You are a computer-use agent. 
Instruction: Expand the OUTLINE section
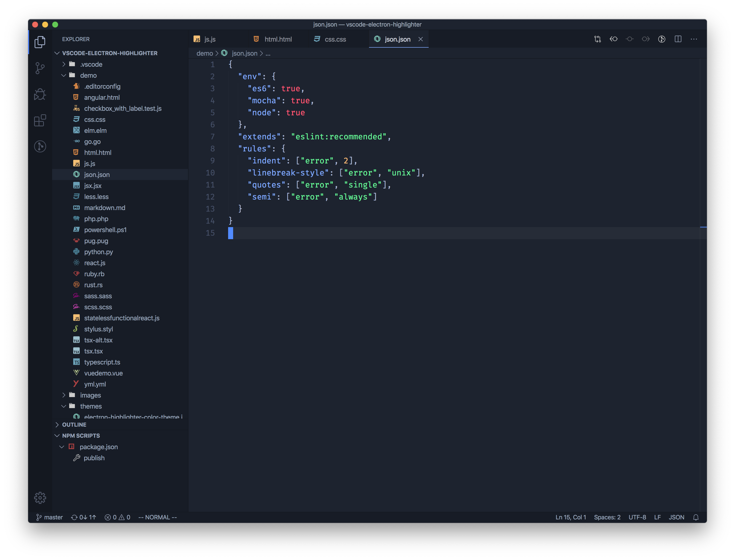tap(74, 425)
